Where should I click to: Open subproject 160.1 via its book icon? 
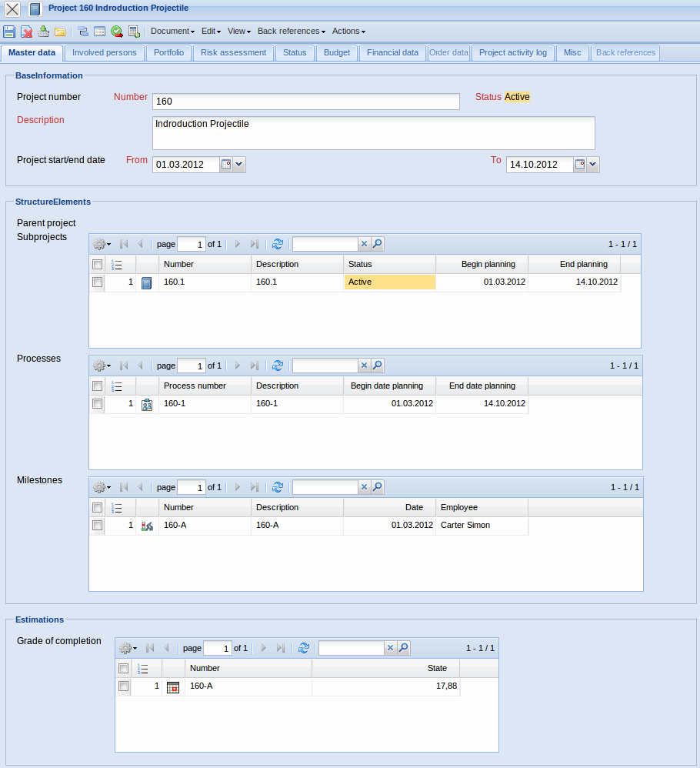(x=147, y=282)
